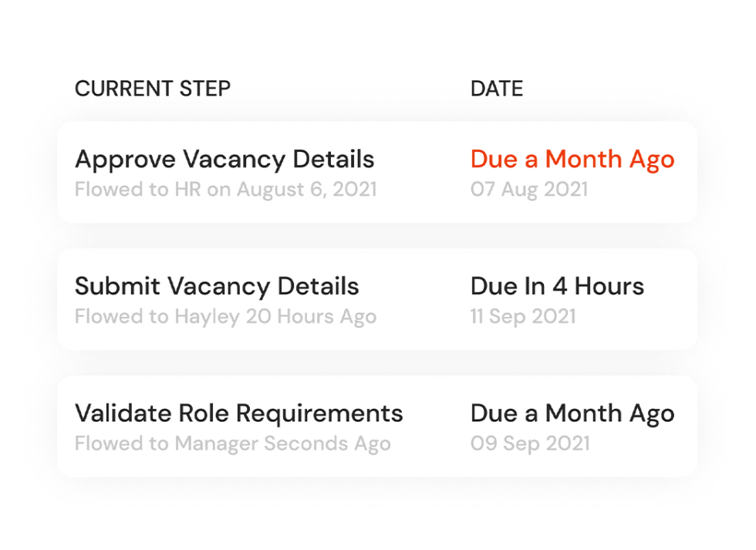Open the Approve Vacancy Details task

(x=224, y=160)
